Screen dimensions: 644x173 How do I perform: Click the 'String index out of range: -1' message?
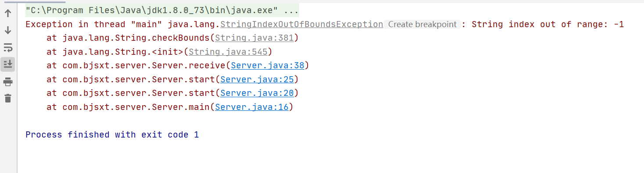(547, 25)
